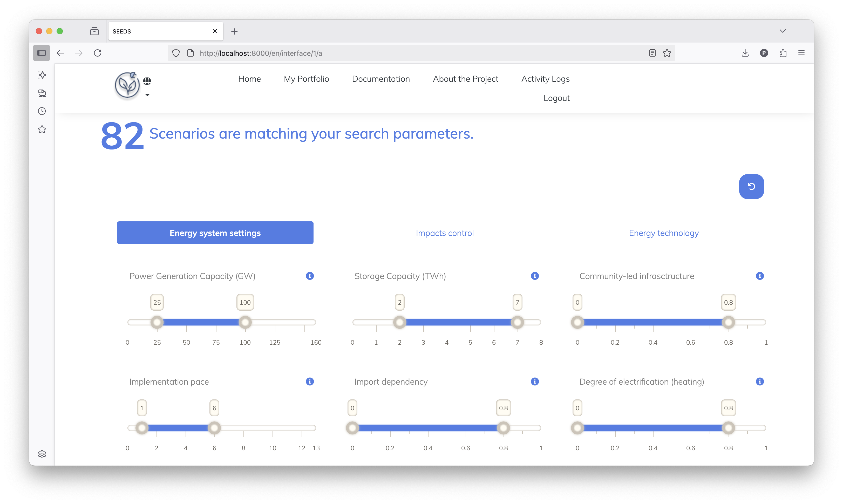Viewport: 843px width, 504px height.
Task: Click the address bar URL field
Action: pos(421,53)
